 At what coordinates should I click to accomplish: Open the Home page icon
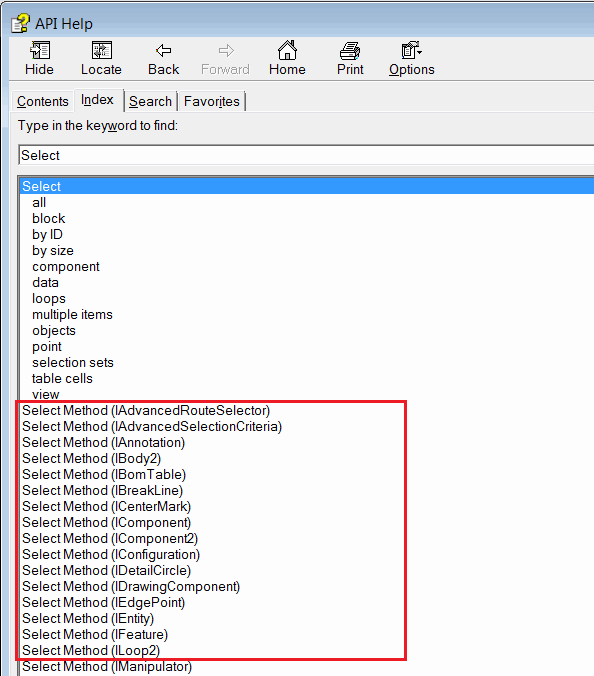click(x=287, y=50)
